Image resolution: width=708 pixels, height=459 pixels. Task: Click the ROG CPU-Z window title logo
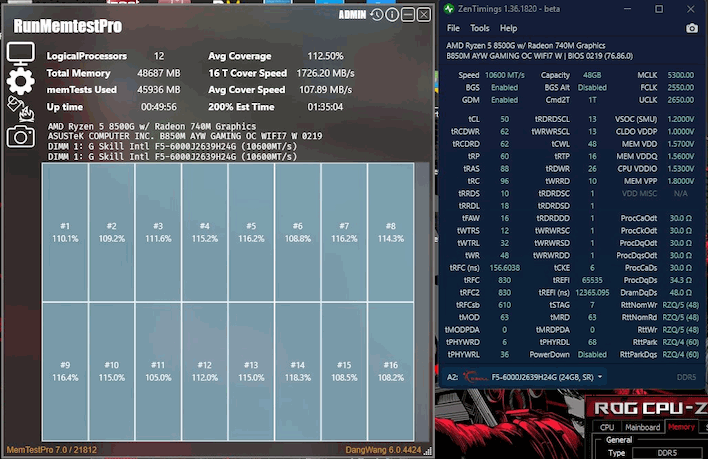point(650,408)
